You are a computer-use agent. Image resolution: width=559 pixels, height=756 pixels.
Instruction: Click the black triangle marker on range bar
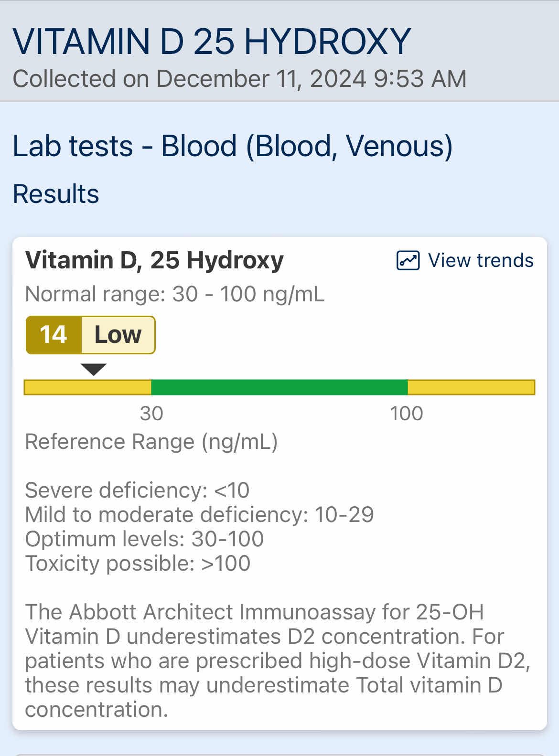[x=93, y=369]
